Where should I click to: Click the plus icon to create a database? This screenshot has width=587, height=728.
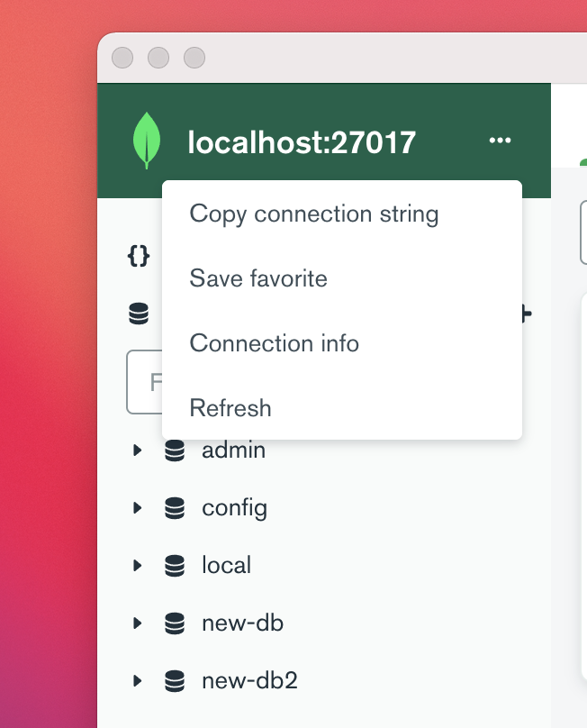pyautogui.click(x=527, y=314)
